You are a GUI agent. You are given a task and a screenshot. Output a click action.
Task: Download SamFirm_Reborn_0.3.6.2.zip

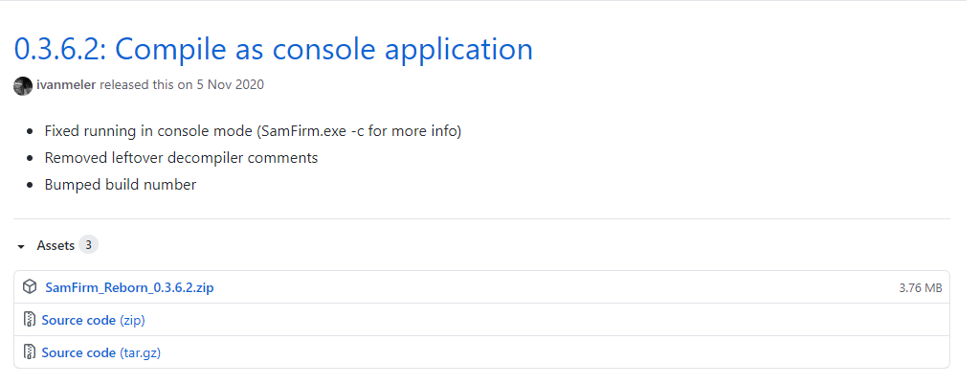pos(129,288)
